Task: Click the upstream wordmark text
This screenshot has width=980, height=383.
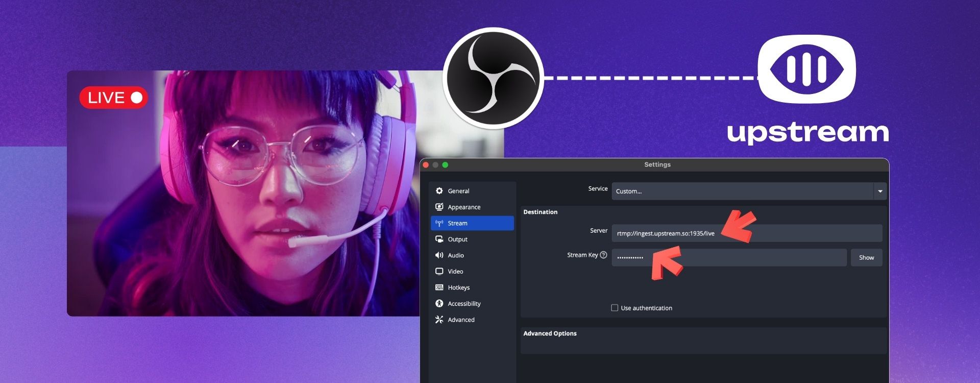Action: pos(808,133)
